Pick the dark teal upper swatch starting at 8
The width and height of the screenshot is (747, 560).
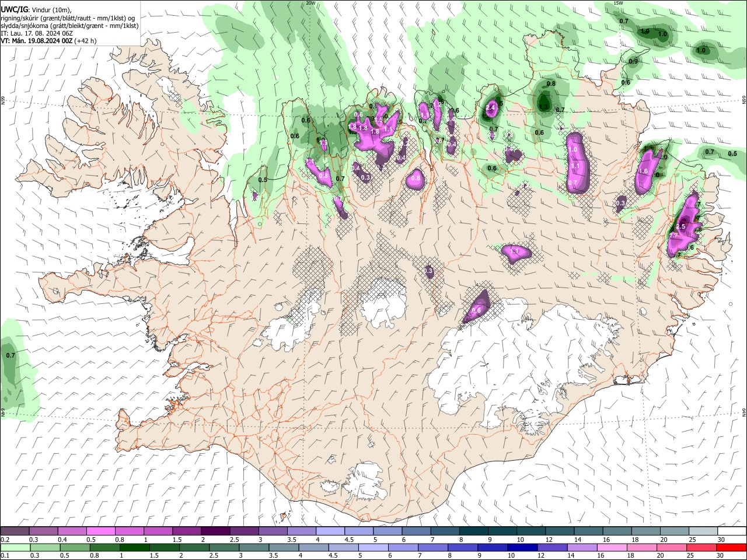(x=473, y=531)
